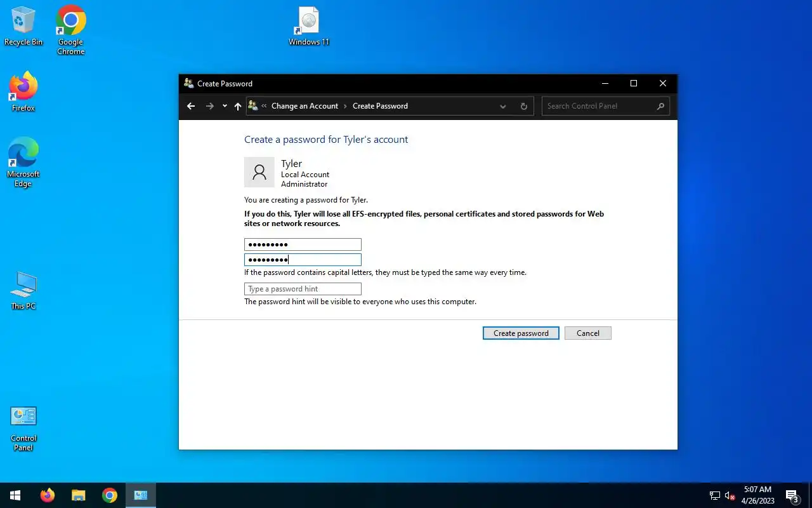Screen dimensions: 812x508
Task: Select the Control Panel desktop icon
Action: click(23, 429)
